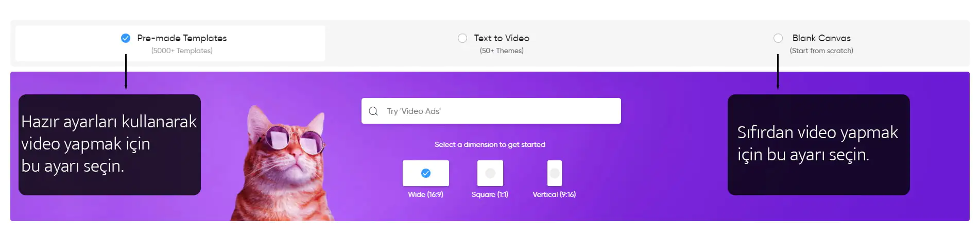Click the "Hazır ayarları kullanarak" annotation box
The width and height of the screenshot is (980, 233).
[x=110, y=144]
